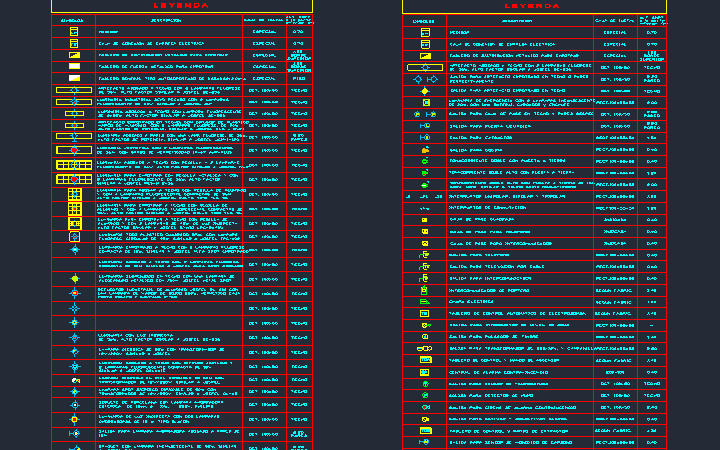Select the white floor-standing panel symbol, left legend
The width and height of the screenshot is (720, 450).
[74, 78]
